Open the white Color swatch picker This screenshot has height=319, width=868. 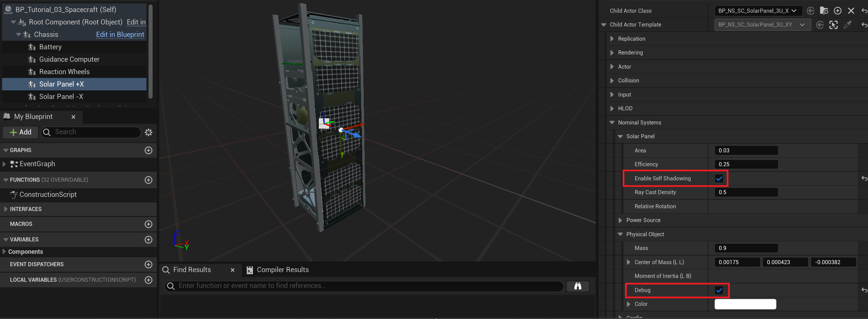(x=745, y=304)
